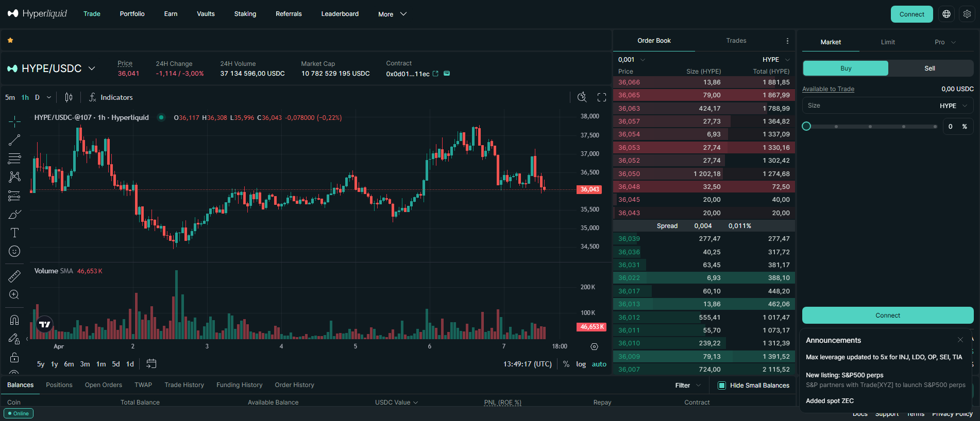The height and width of the screenshot is (421, 980).
Task: Select the ruler measure tool
Action: pos(14,276)
